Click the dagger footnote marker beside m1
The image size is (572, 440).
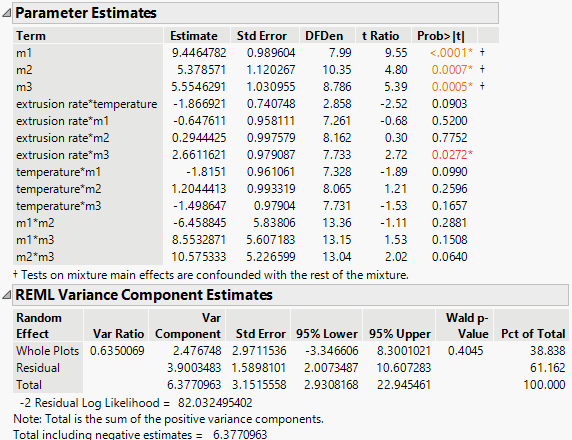482,53
